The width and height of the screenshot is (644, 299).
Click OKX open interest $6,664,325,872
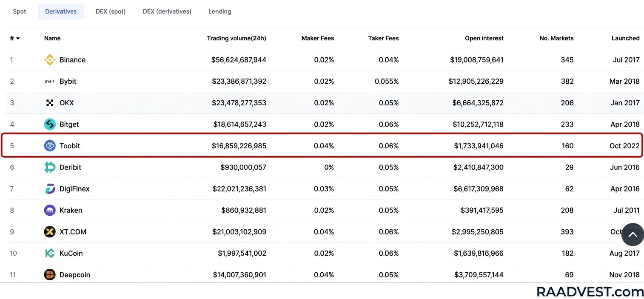(478, 103)
